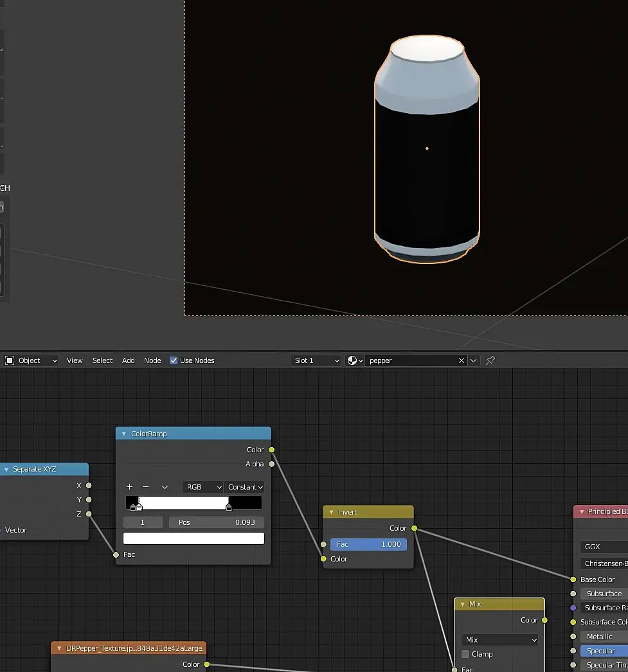Pin the material with the pin icon

(490, 360)
